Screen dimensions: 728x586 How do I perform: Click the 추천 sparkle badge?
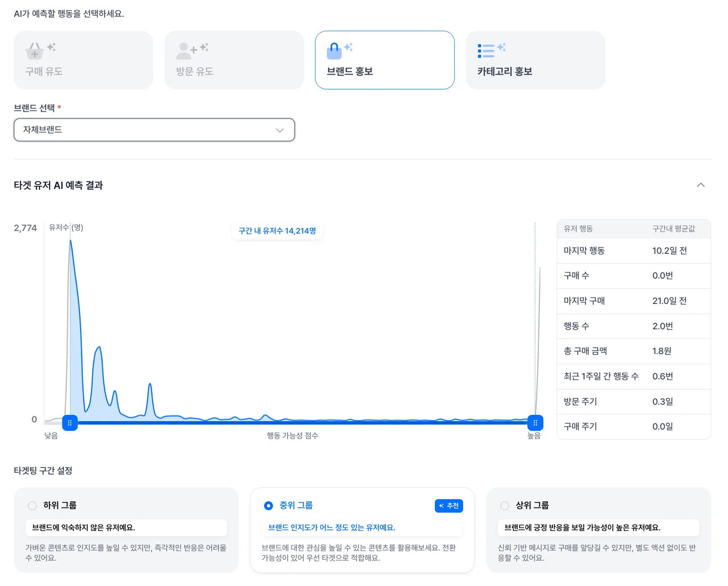point(449,505)
